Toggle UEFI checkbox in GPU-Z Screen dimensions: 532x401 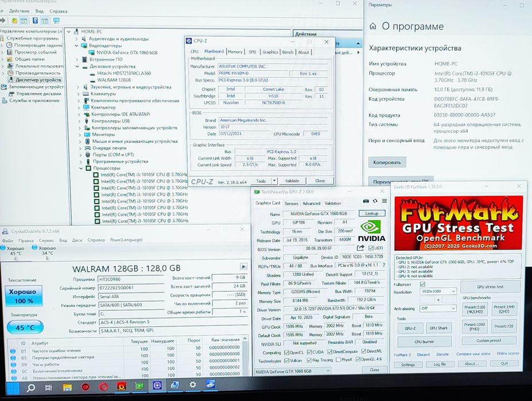(x=371, y=248)
